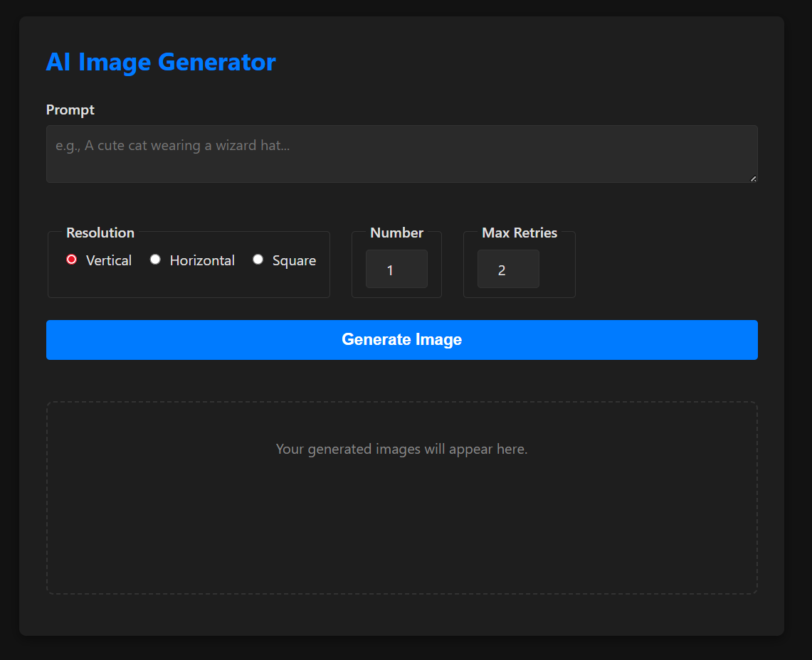812x660 pixels.
Task: Focus the Number input field
Action: (396, 269)
